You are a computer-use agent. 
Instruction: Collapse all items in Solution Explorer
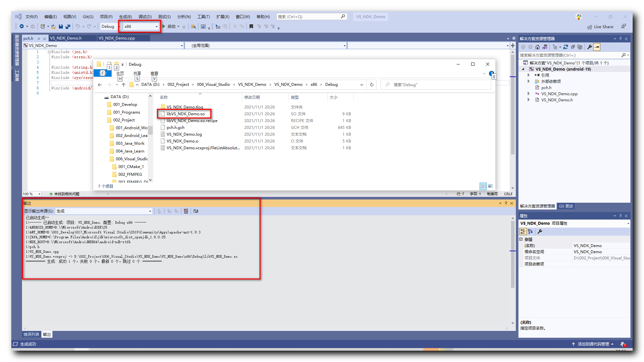tap(573, 47)
